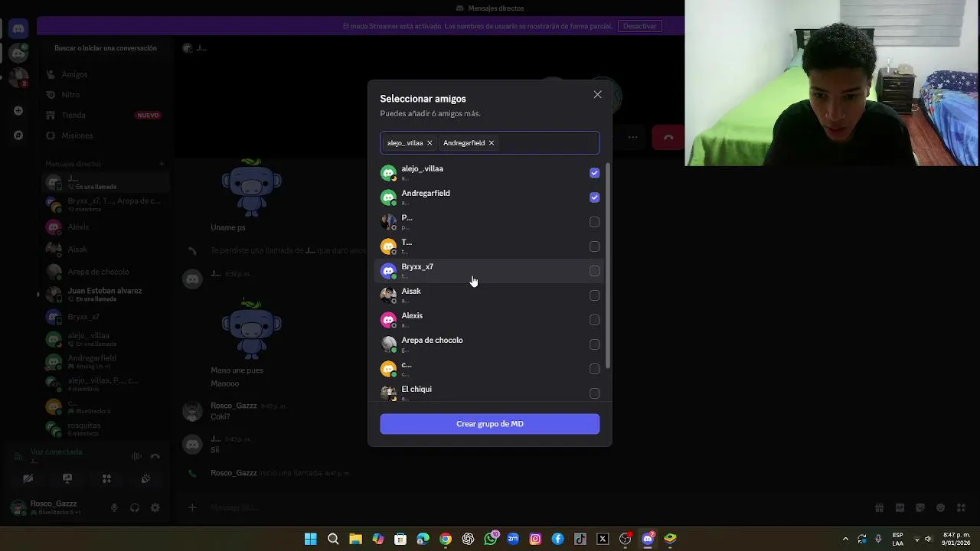Disconnect using the voice panel hang-up icon
Screen dimensions: 980x551
[x=155, y=456]
